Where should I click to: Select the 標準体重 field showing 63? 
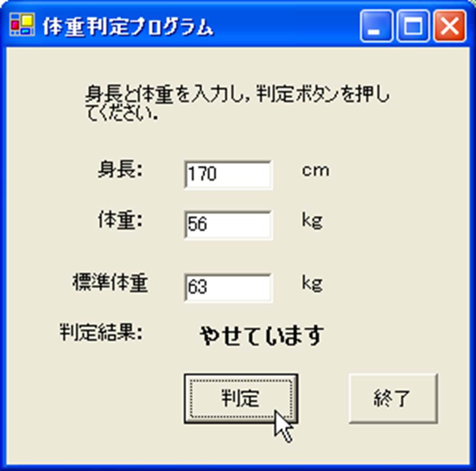[228, 287]
